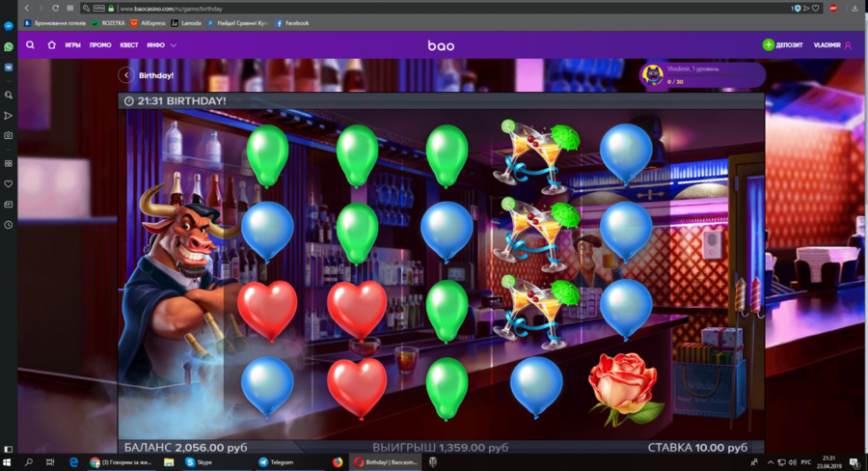Open history clock icon in sidebar

click(9, 225)
